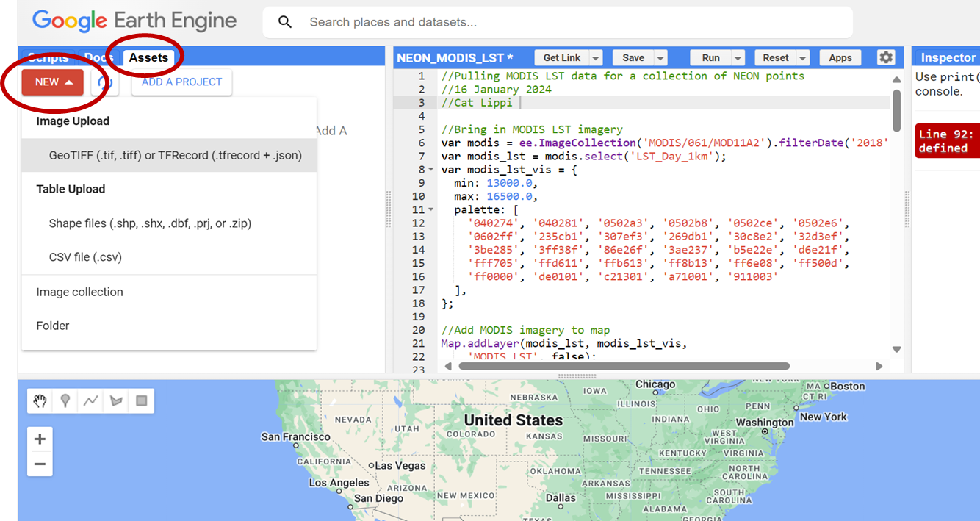Switch to the Assets tab
The image size is (980, 521).
[x=148, y=57]
